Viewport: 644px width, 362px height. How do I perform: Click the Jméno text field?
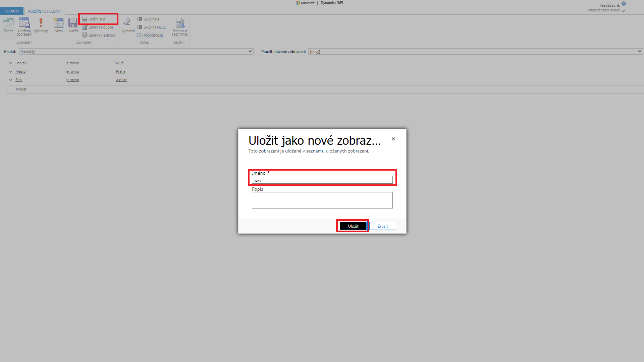click(322, 180)
